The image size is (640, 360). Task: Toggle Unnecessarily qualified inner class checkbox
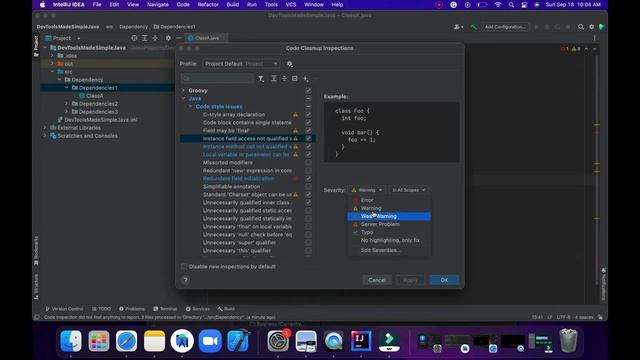(x=308, y=202)
